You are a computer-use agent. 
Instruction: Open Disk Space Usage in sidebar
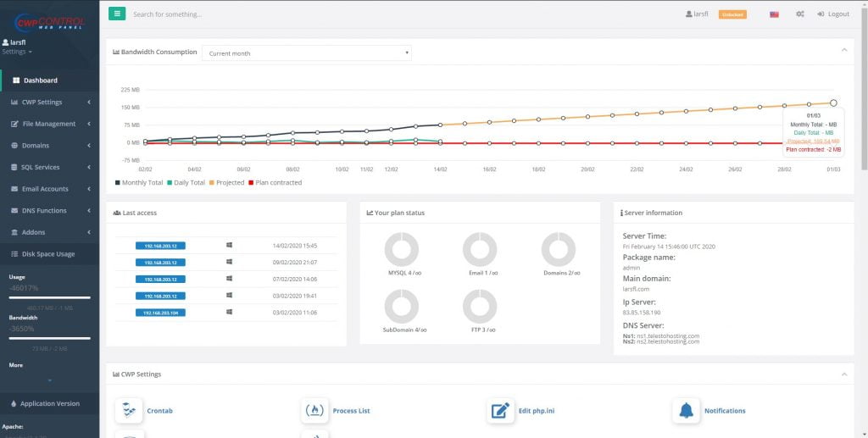pos(50,254)
